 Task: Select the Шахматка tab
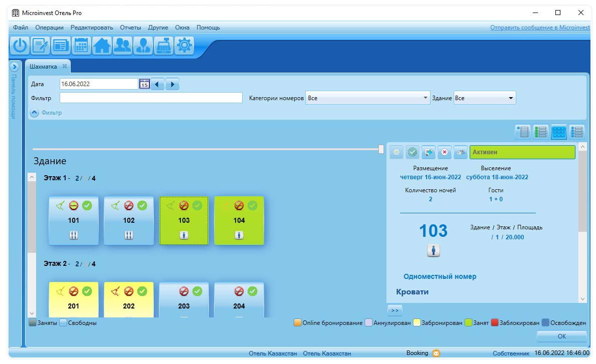(43, 67)
